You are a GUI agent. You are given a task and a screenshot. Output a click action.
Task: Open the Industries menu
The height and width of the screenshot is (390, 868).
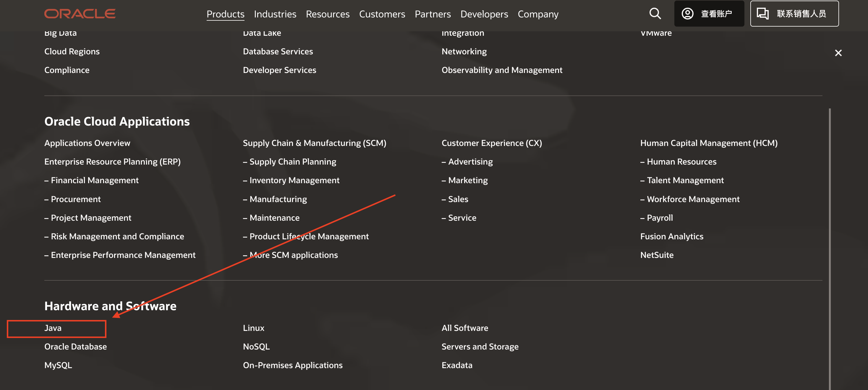[x=275, y=14]
